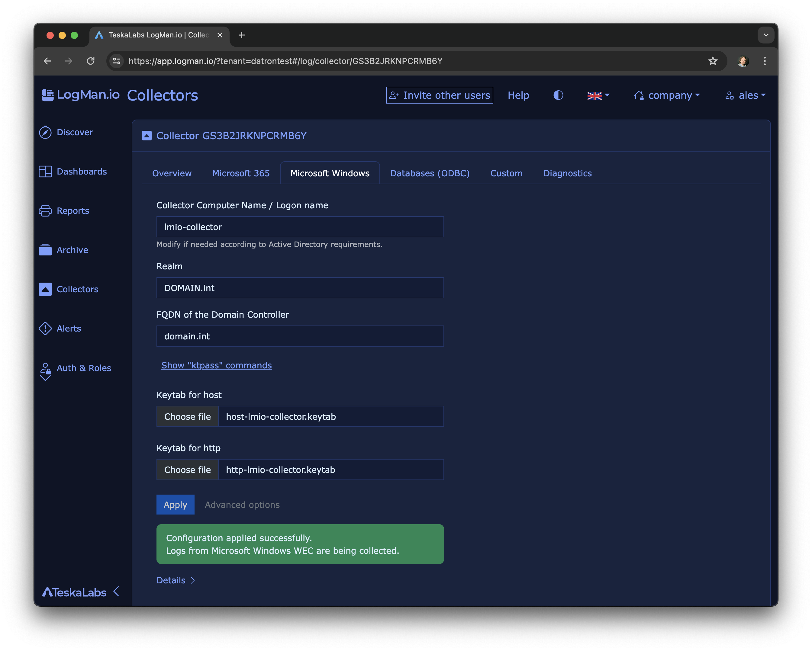Open the Help link
The image size is (812, 651).
click(x=518, y=95)
